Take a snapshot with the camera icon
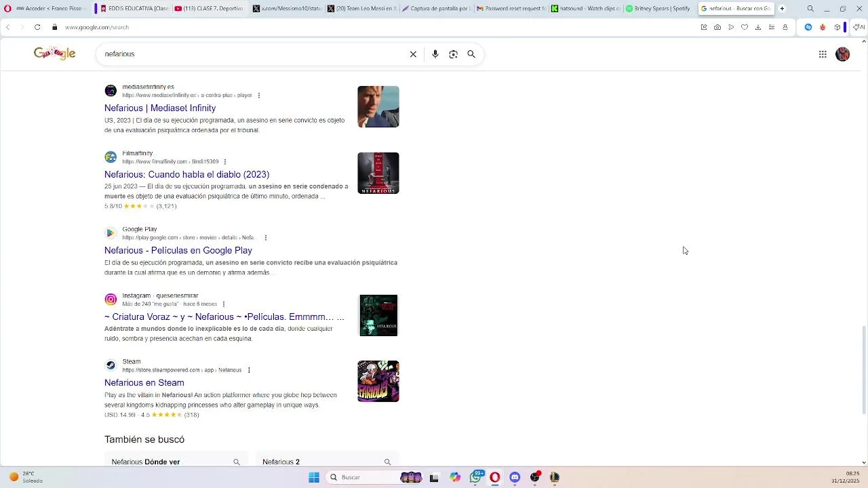Viewport: 868px width, 488px height. click(x=717, y=27)
